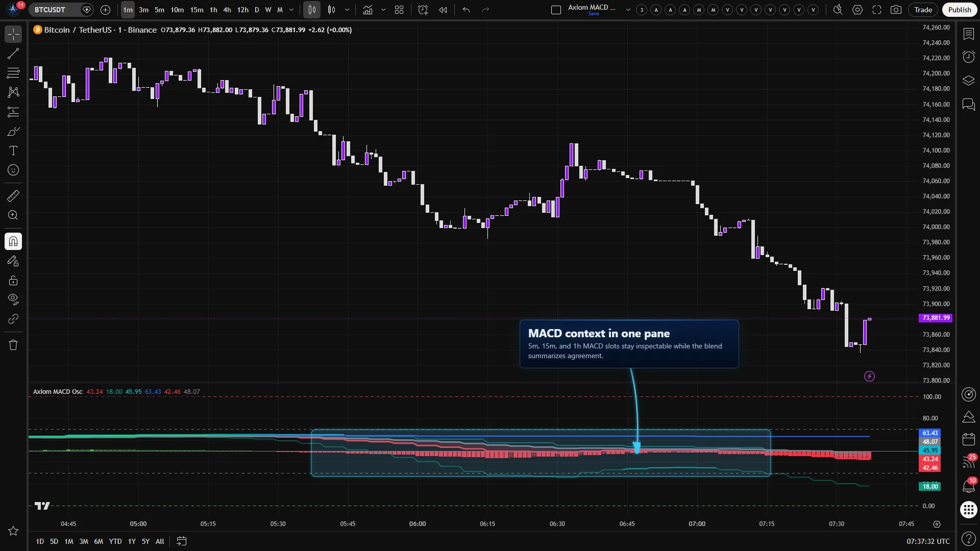Select the YTD date range
Screen dimensions: 980x551
point(115,541)
